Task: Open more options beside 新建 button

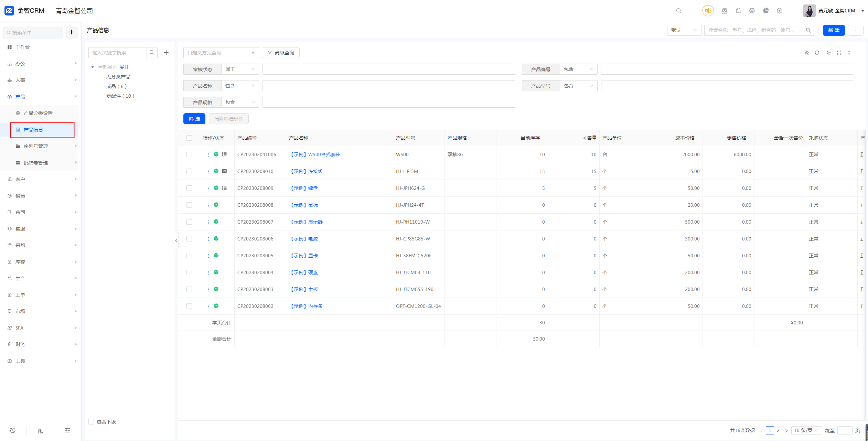Action: click(856, 30)
